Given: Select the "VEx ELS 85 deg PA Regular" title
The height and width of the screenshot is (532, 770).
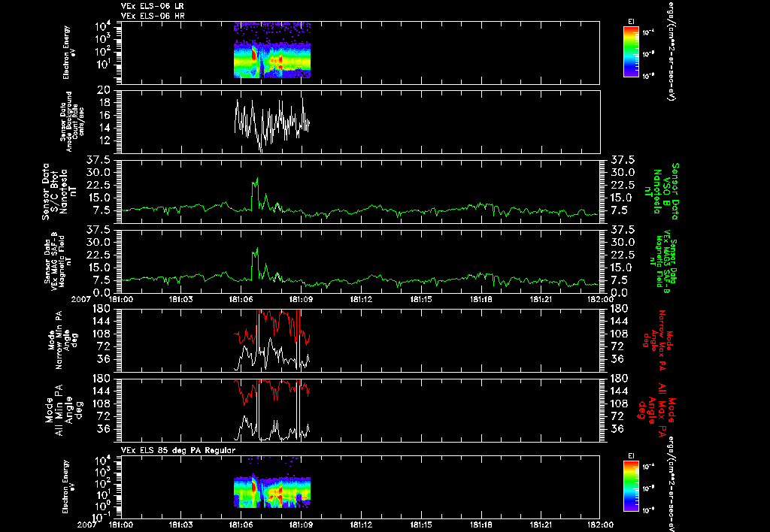Looking at the screenshot, I should pyautogui.click(x=178, y=450).
